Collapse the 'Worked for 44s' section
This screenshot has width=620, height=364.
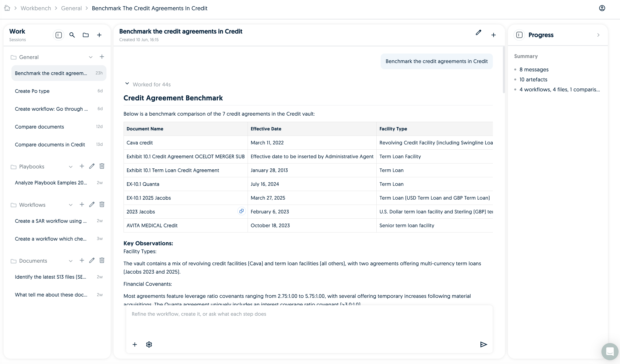click(x=127, y=84)
